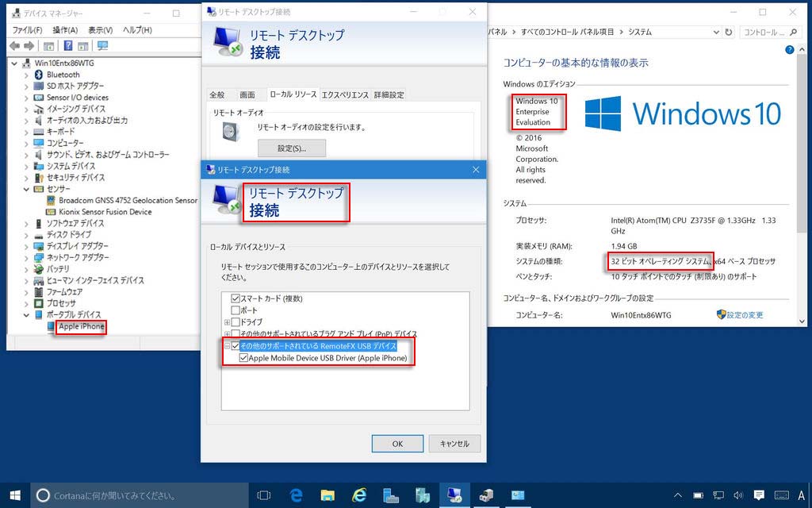Screen dimensions: 812x508
Task: Open File Explorer from the taskbar
Action: click(327, 495)
